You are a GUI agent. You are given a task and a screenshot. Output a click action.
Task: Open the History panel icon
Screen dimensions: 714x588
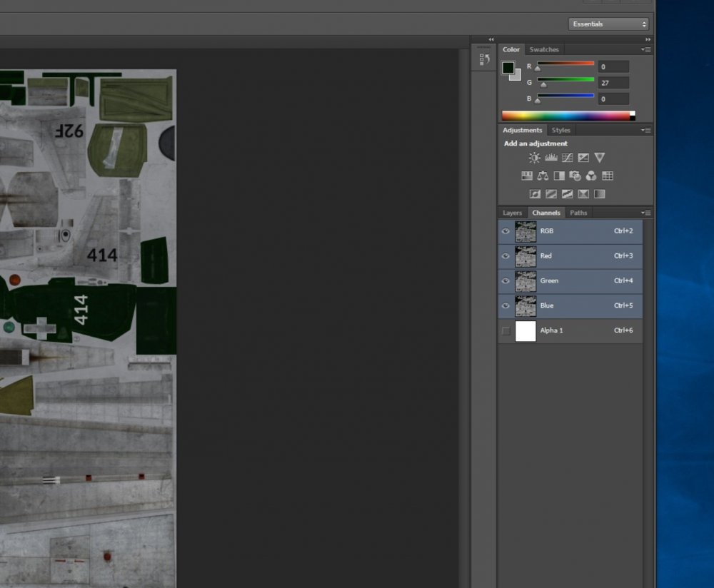485,59
